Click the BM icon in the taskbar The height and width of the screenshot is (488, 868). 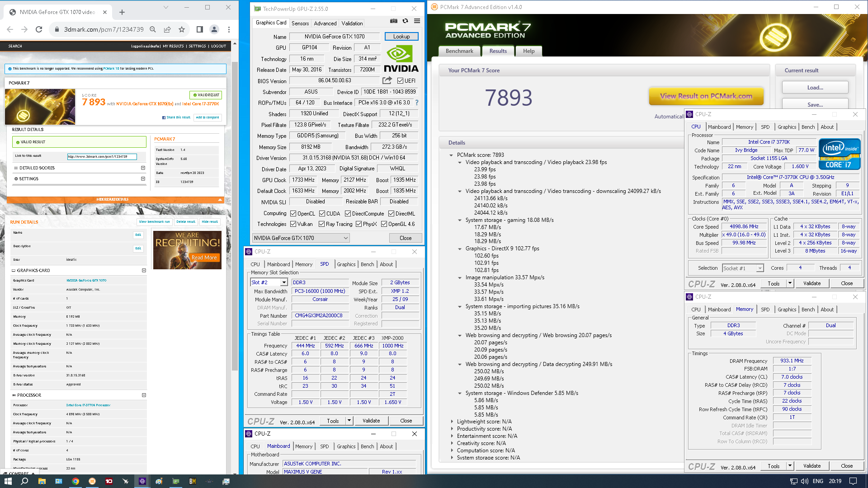193,481
